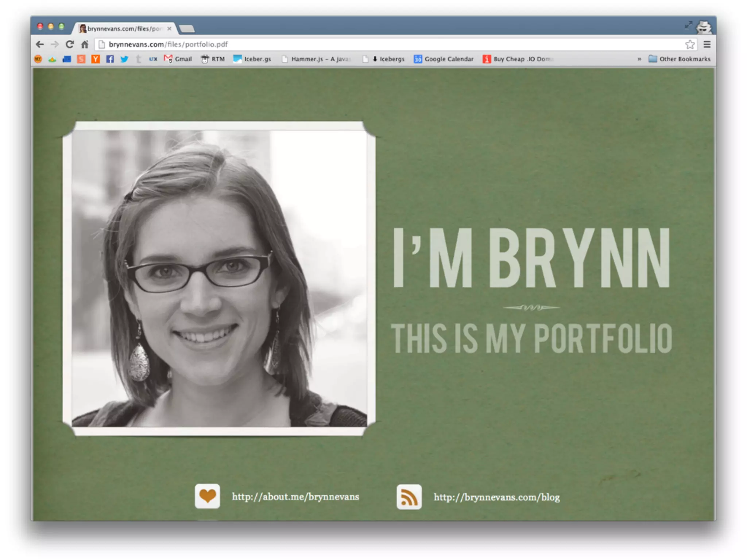Open the Hacker News Y bookmark
The width and height of the screenshot is (747, 560).
96,59
